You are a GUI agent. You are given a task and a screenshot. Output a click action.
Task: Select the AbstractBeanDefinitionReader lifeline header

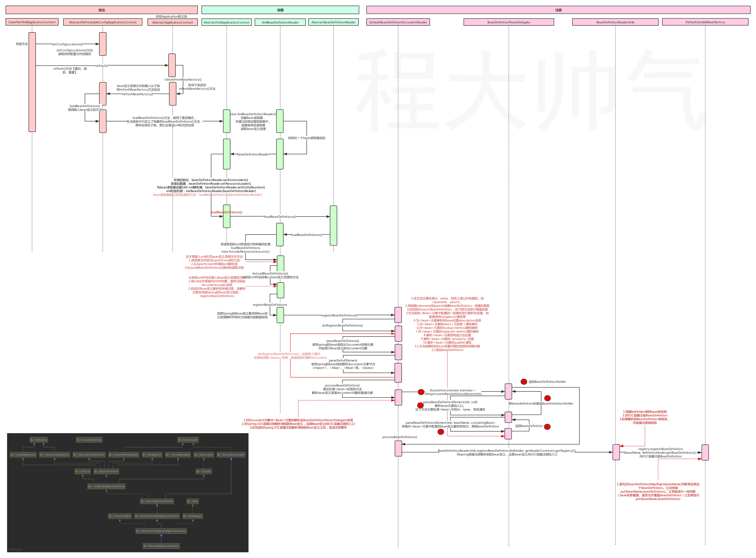tap(333, 22)
